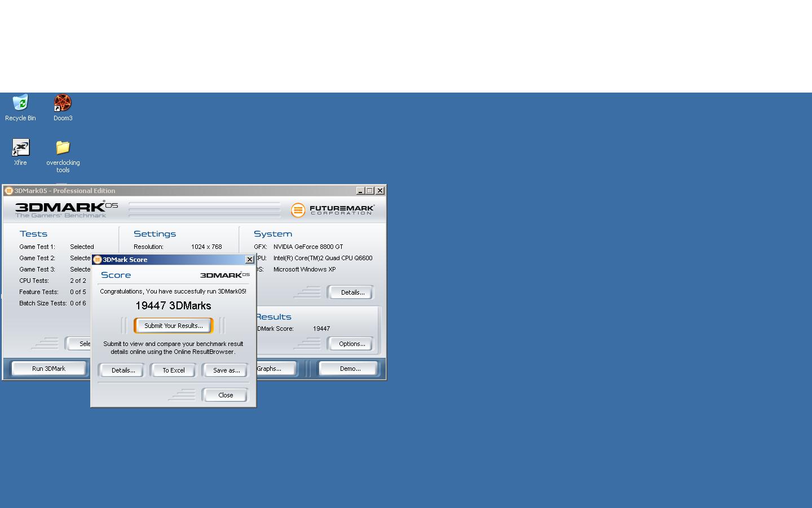Image resolution: width=812 pixels, height=508 pixels.
Task: Click the partially hidden Select button under Tests
Action: [x=78, y=344]
